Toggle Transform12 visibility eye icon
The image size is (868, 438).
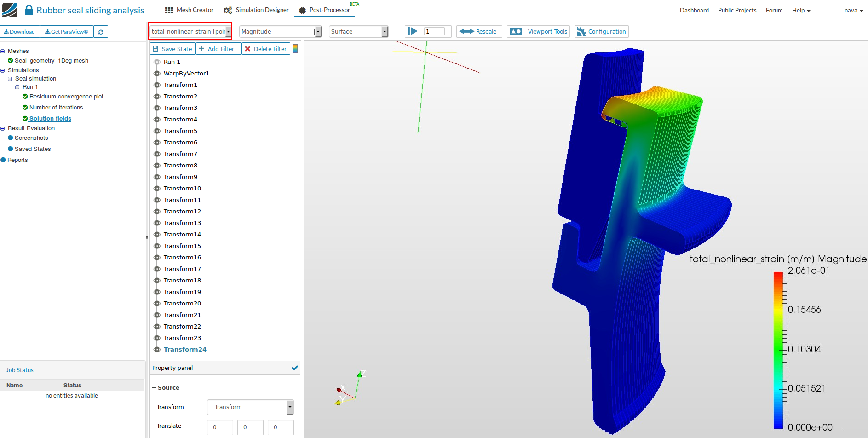tap(157, 211)
